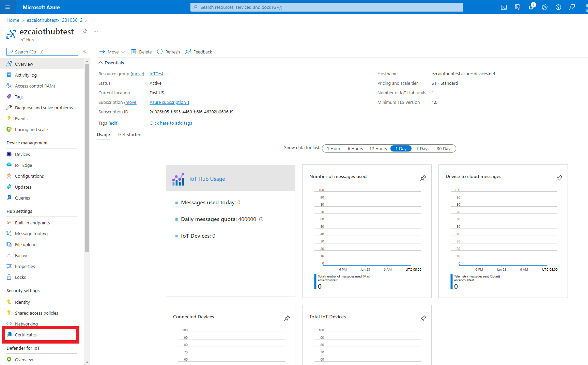Switch to the Usage tab
This screenshot has height=365, width=588.
click(x=103, y=134)
